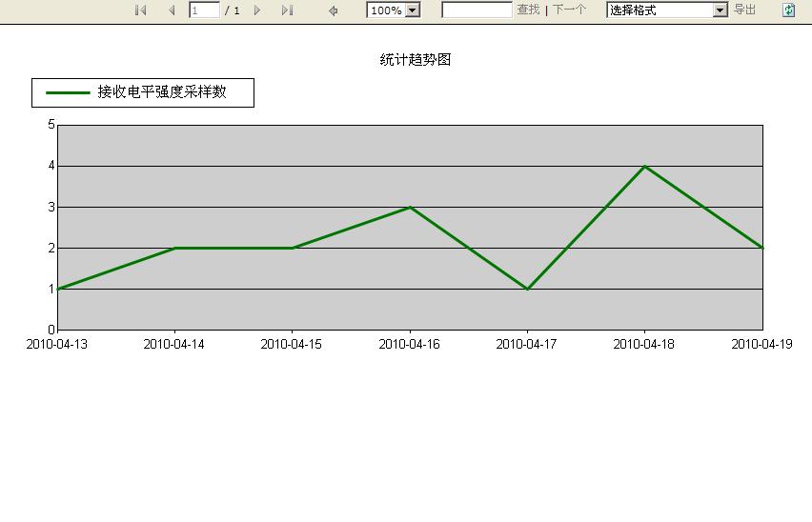Click x-axis label 2010-04-16
Screen dimensions: 812x522
click(409, 344)
